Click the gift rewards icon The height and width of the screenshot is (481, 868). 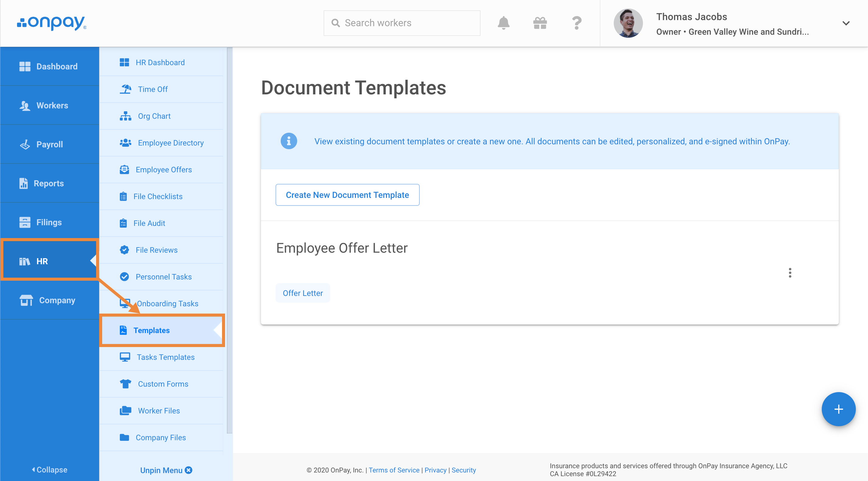point(540,23)
